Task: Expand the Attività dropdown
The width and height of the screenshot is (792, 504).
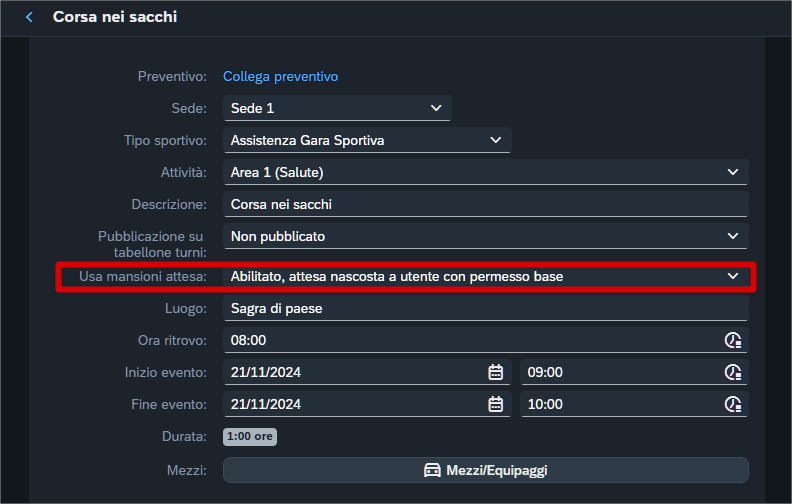Action: click(x=733, y=172)
